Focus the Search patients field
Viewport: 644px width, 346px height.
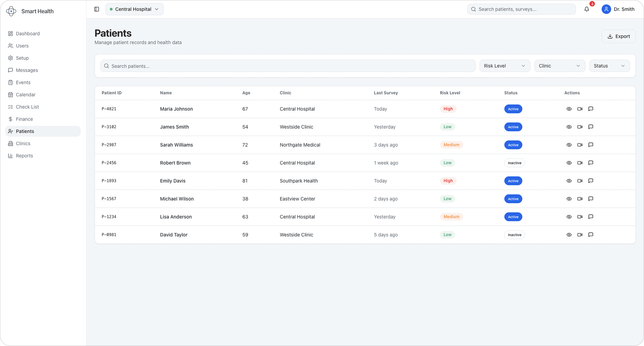pyautogui.click(x=288, y=66)
